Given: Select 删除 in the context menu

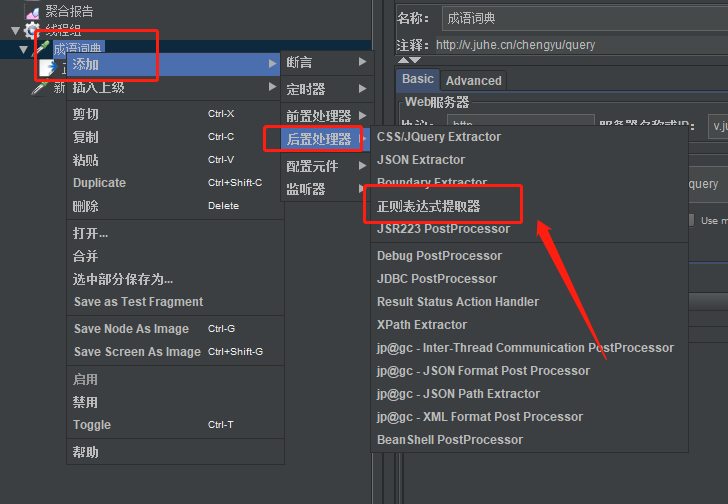Looking at the screenshot, I should [x=176, y=206].
